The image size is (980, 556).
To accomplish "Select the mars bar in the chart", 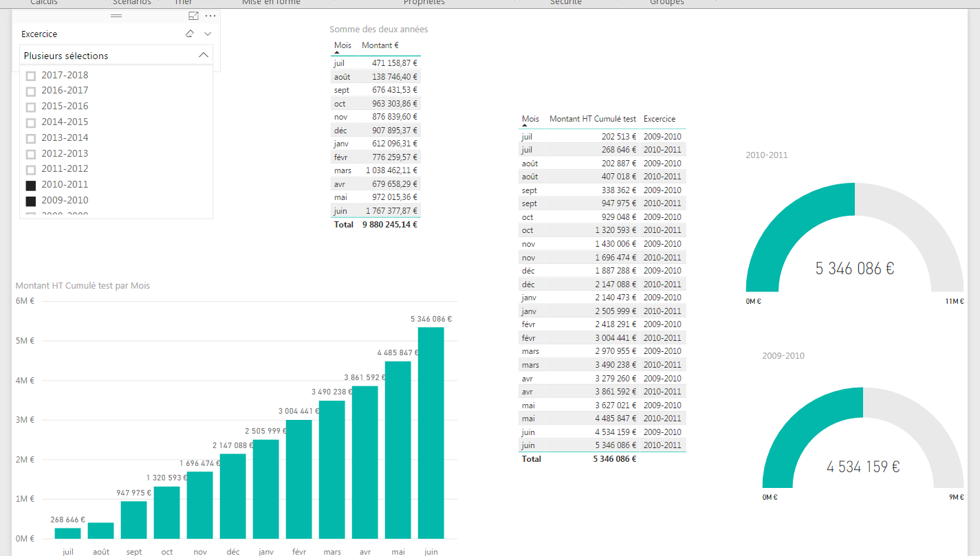I will tap(332, 469).
